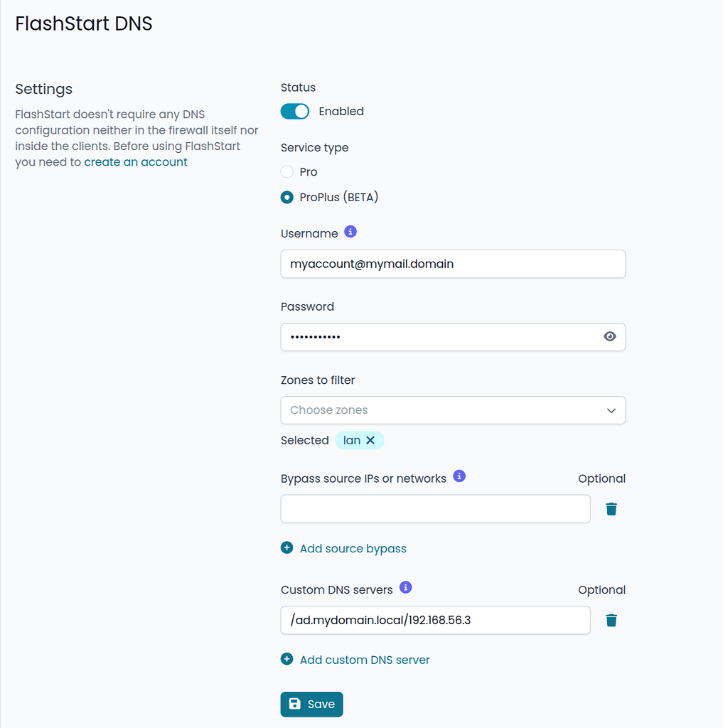Viewport: 723px width, 728px height.
Task: Open the create an account link
Action: pos(135,161)
